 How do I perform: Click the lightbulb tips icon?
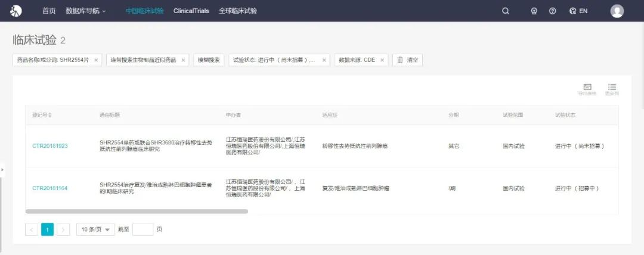[534, 11]
